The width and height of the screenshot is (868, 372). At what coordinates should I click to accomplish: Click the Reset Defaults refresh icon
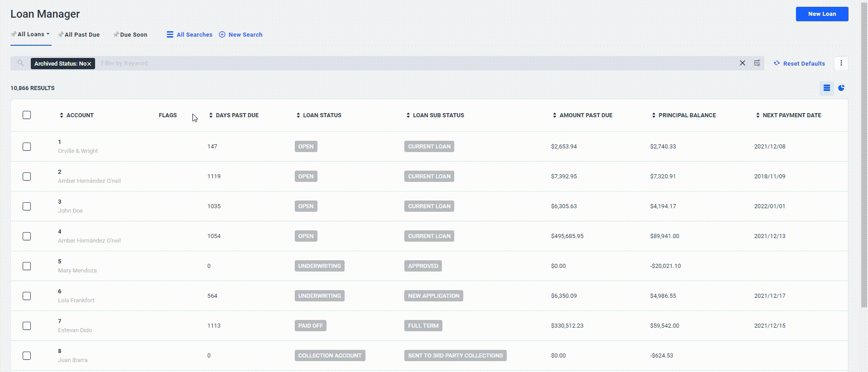(776, 63)
